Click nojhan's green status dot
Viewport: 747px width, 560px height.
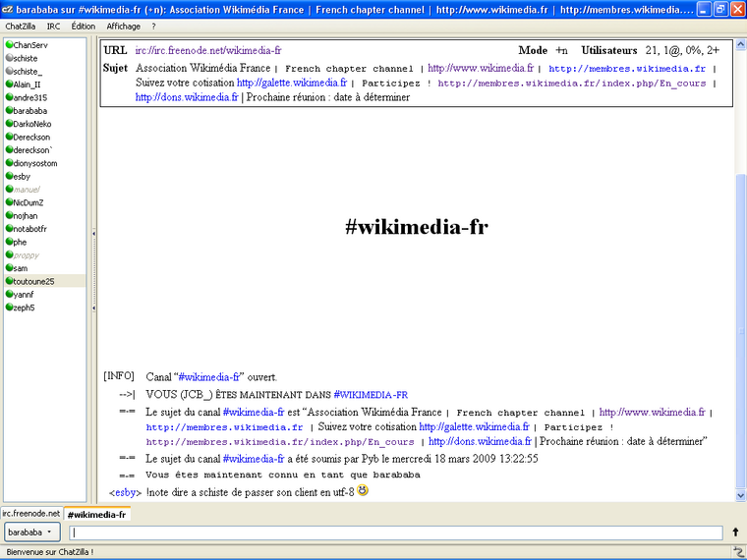coord(9,215)
